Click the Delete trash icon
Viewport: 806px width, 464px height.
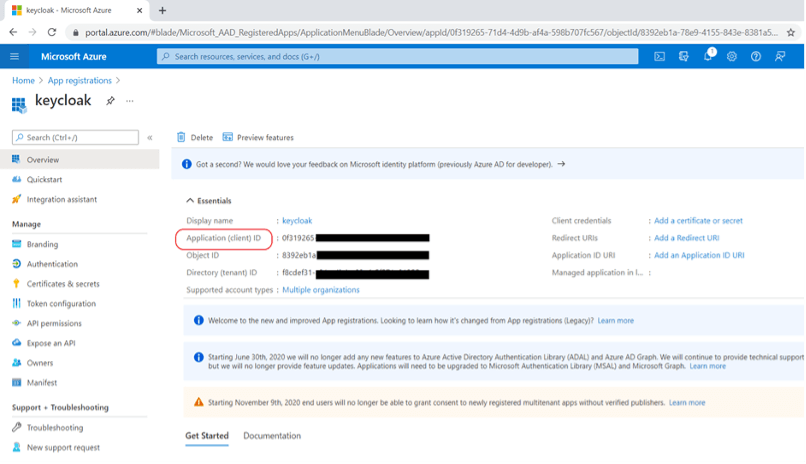[181, 137]
